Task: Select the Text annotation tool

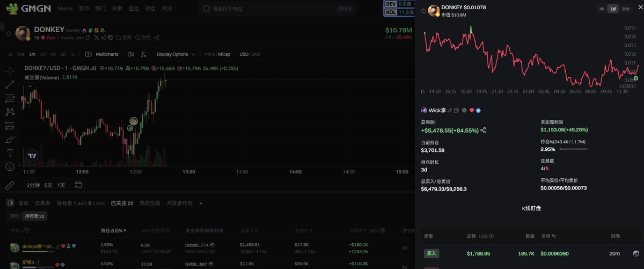Action: pos(10,153)
